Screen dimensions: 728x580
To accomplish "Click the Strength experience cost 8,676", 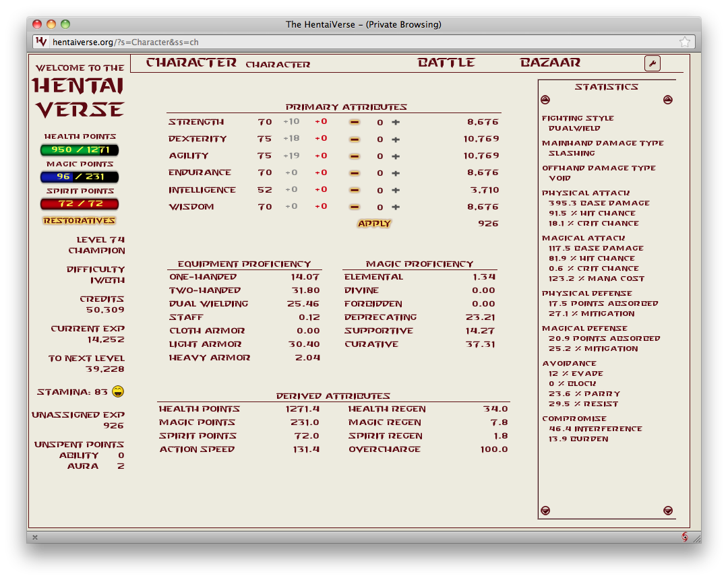I will 483,122.
